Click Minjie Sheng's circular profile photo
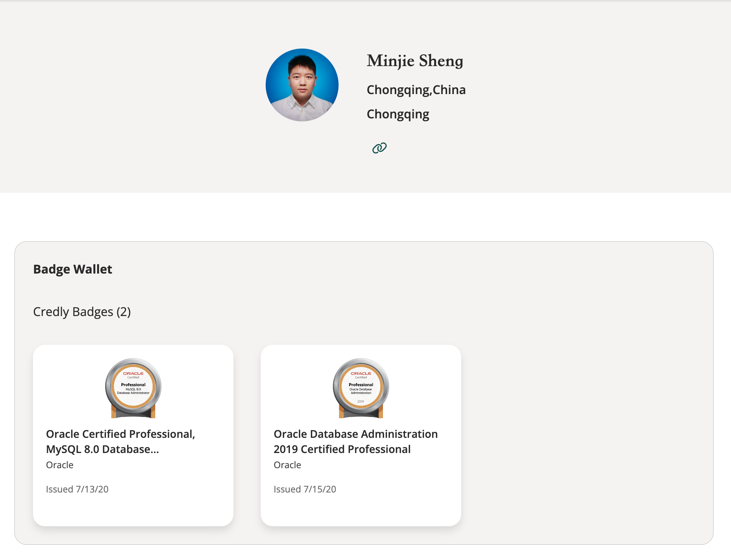This screenshot has width=731, height=560. pos(302,85)
